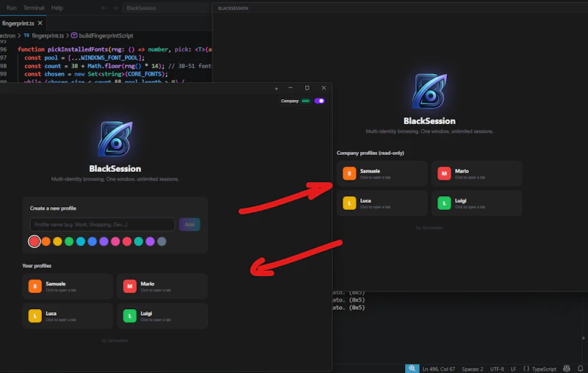Click Luca's yellow avatar in Company profiles window
This screenshot has width=588, height=373.
point(349,203)
